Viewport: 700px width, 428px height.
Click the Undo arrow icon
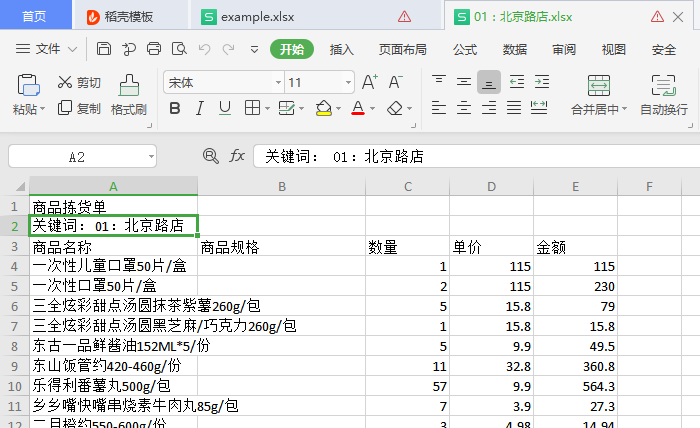pyautogui.click(x=204, y=49)
